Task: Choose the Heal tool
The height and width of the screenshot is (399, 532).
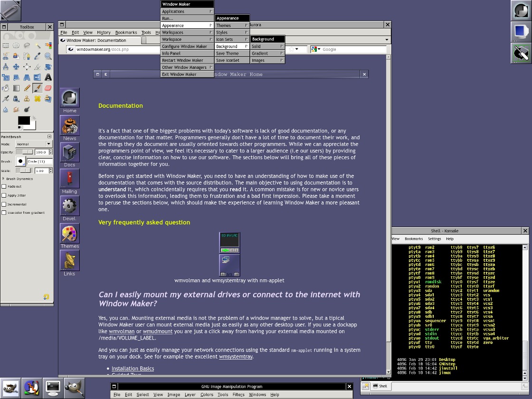Action: pyautogui.click(x=38, y=99)
